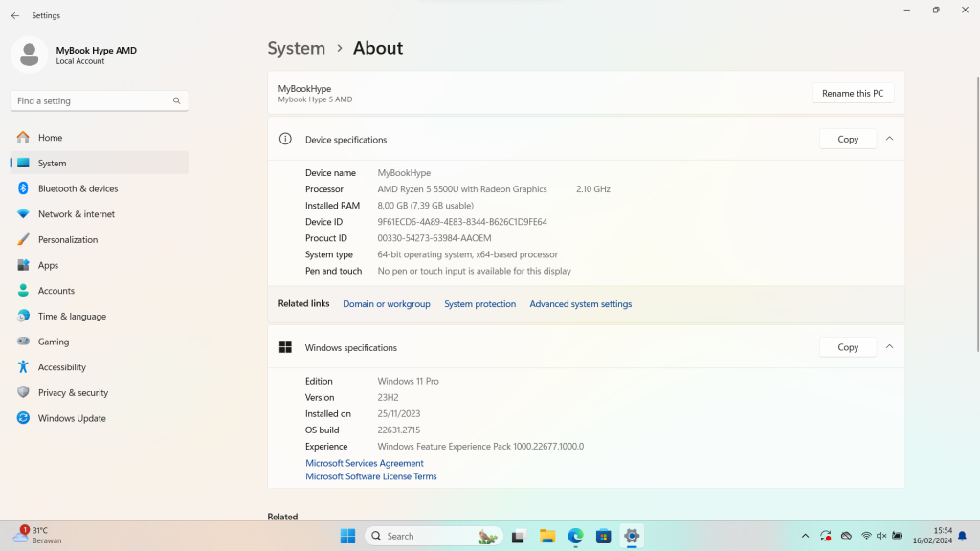Screen dimensions: 980x551
Task: Click the OS build value 22631.2715
Action: pos(399,430)
